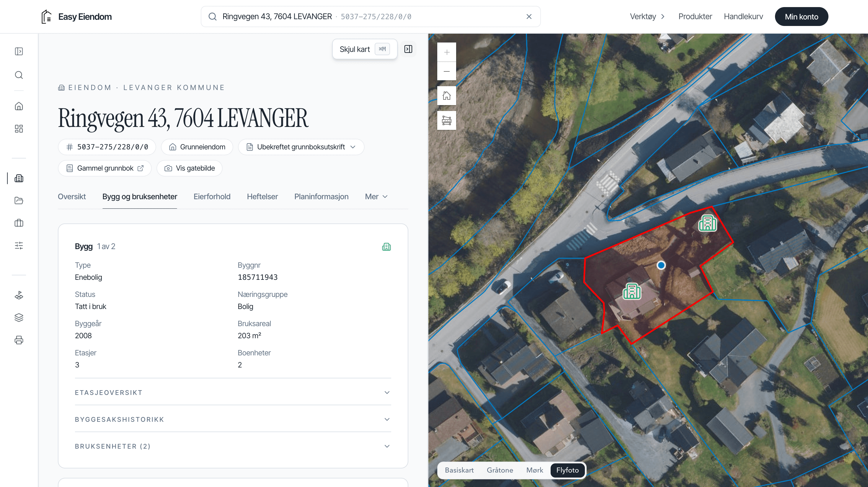Select the Bygg og bruksenheter tab

click(x=139, y=196)
